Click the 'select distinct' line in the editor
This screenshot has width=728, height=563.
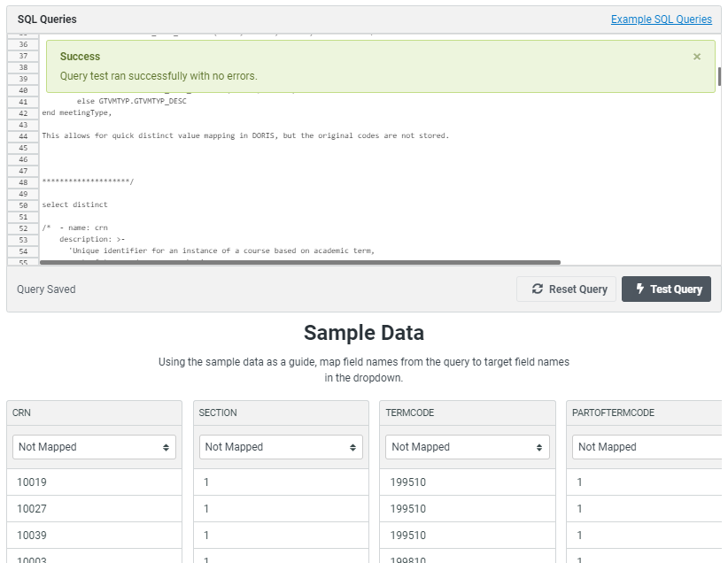(74, 204)
